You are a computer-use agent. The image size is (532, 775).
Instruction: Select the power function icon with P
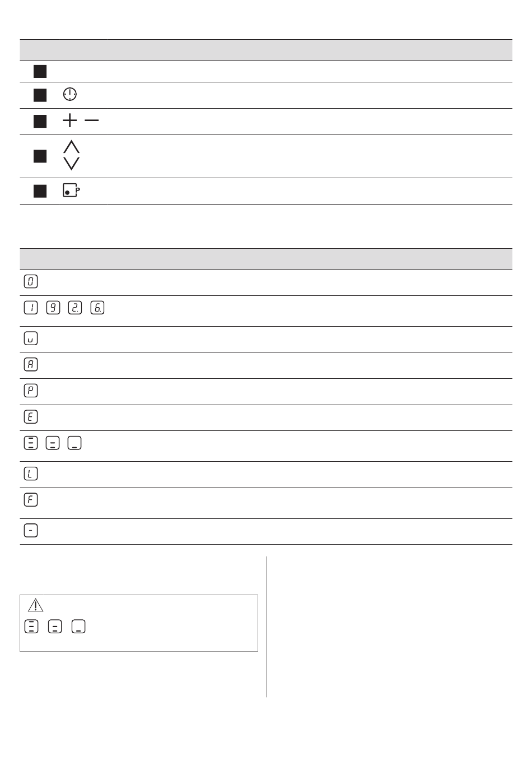pyautogui.click(x=71, y=190)
